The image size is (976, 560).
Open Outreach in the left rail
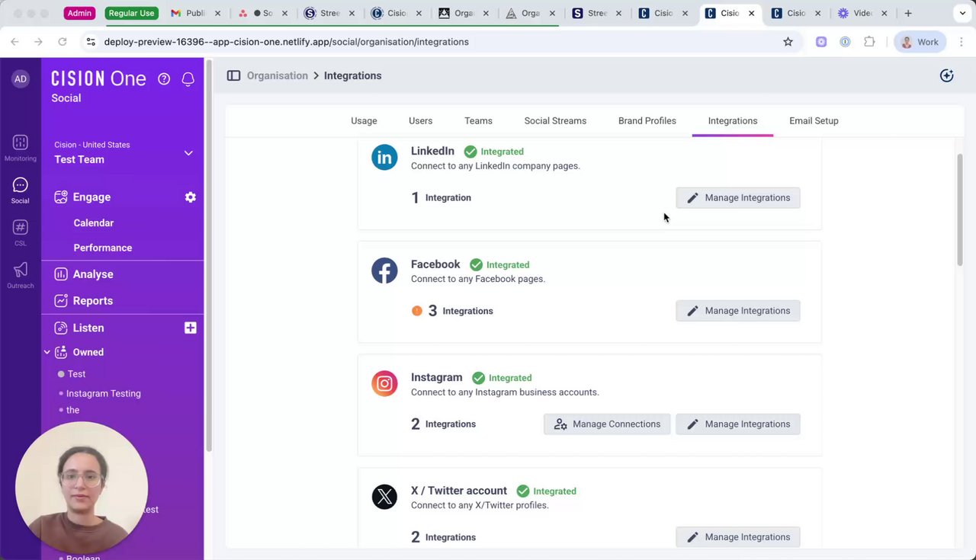21,275
